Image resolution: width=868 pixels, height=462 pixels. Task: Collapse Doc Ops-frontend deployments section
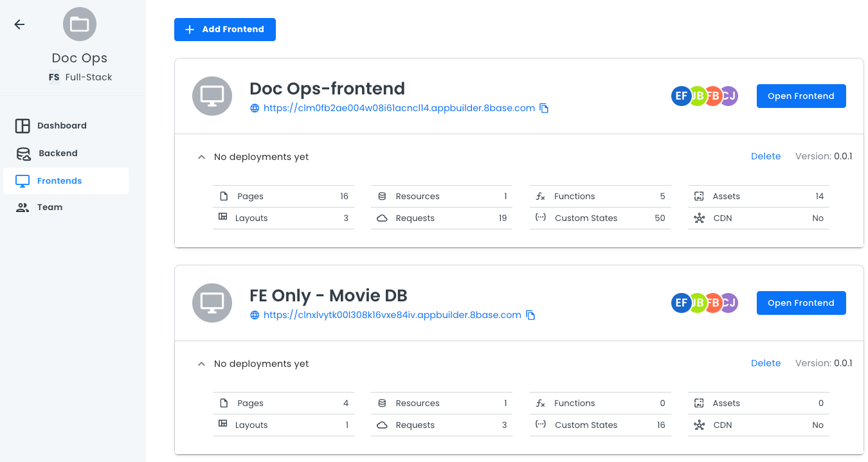(x=201, y=157)
